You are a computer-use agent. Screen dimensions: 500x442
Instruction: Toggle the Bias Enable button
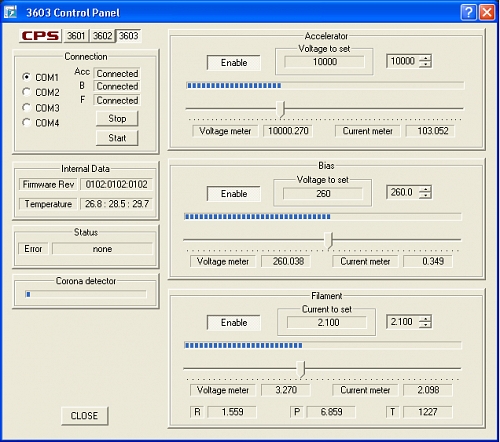234,194
